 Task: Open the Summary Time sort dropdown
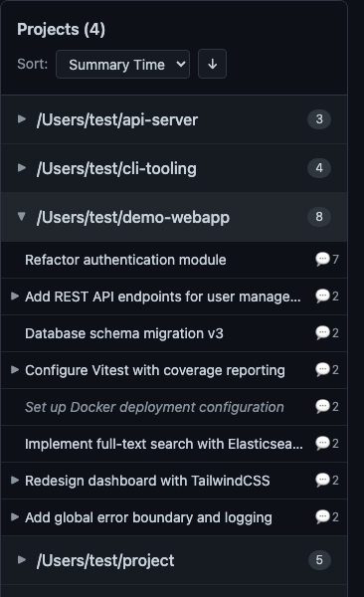tap(122, 65)
